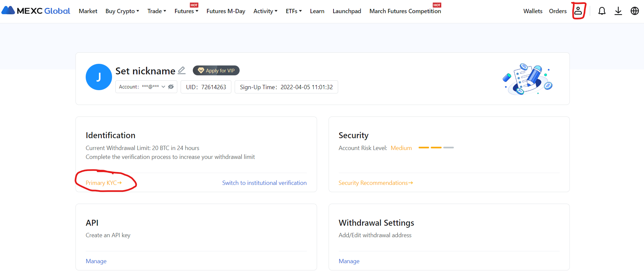The height and width of the screenshot is (278, 644).
Task: Edit nickname with the pencil icon
Action: click(182, 70)
